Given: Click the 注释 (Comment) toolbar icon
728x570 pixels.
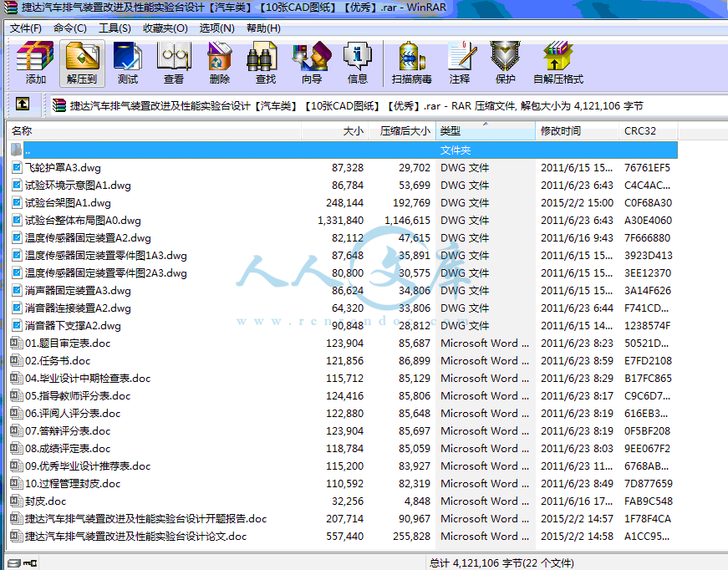Looking at the screenshot, I should [460, 63].
